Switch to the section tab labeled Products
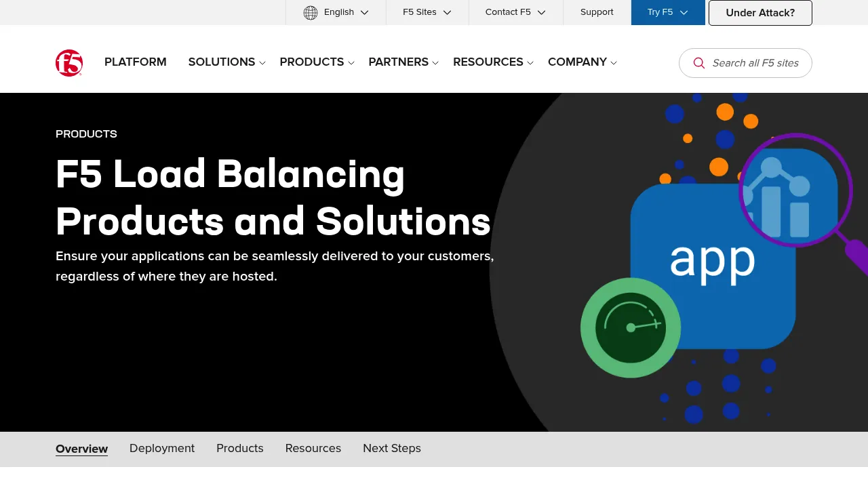Image resolution: width=868 pixels, height=488 pixels. pyautogui.click(x=240, y=449)
